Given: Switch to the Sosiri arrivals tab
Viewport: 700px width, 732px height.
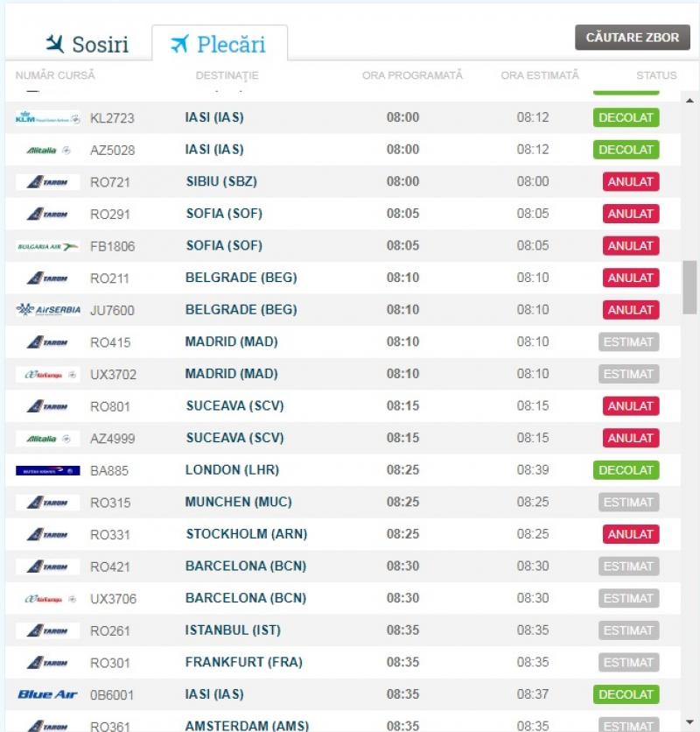Looking at the screenshot, I should (87, 45).
